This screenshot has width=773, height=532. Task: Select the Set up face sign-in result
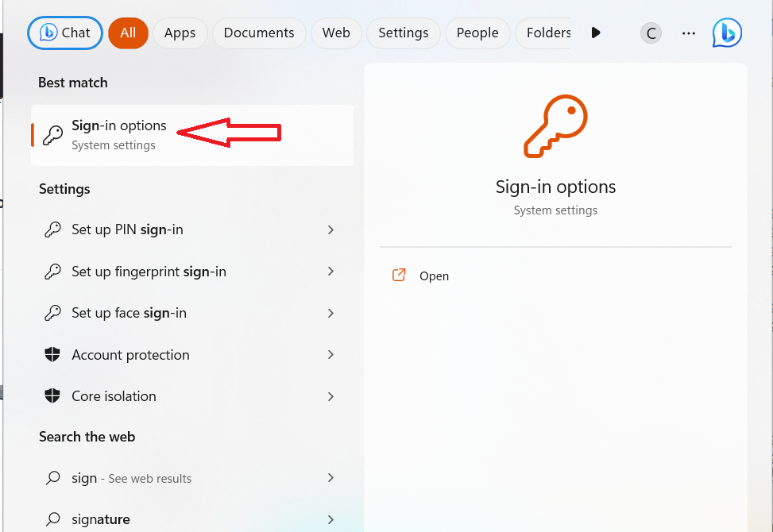pyautogui.click(x=129, y=313)
